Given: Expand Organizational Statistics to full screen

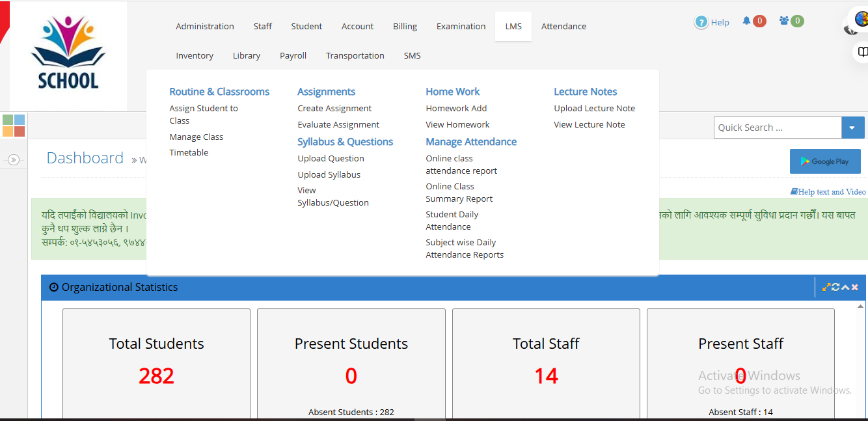Looking at the screenshot, I should coord(826,286).
